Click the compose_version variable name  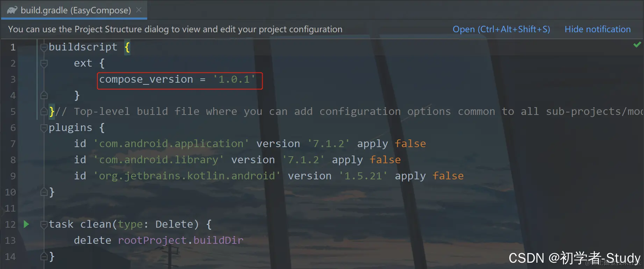pyautogui.click(x=146, y=80)
